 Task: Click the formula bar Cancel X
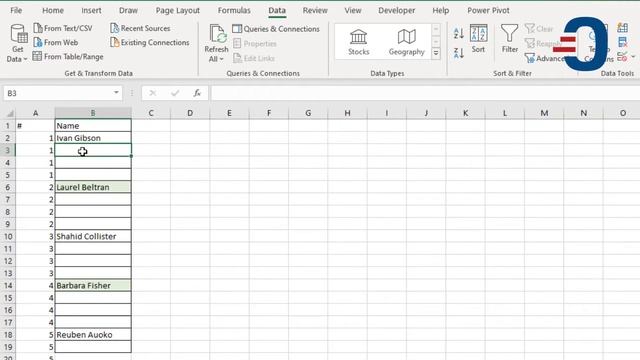point(153,93)
